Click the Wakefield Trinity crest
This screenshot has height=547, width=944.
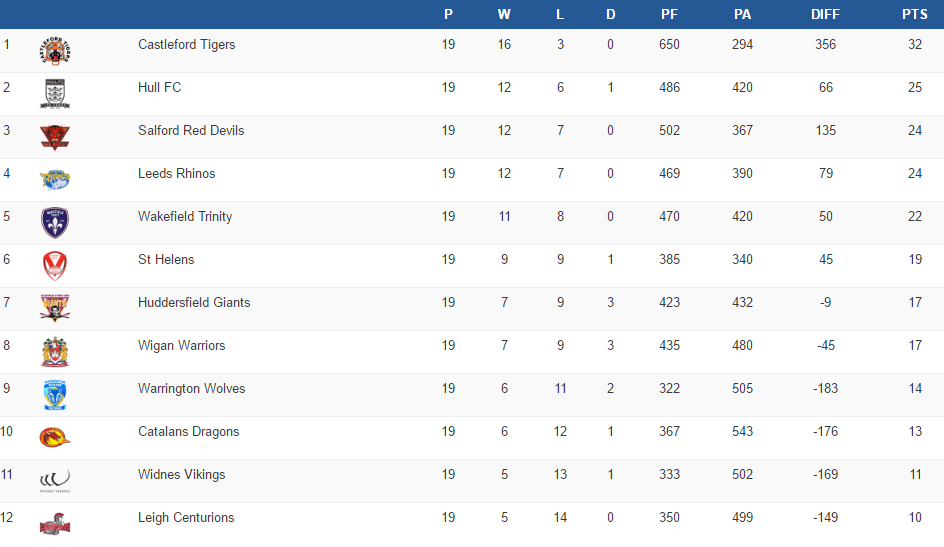[x=55, y=223]
